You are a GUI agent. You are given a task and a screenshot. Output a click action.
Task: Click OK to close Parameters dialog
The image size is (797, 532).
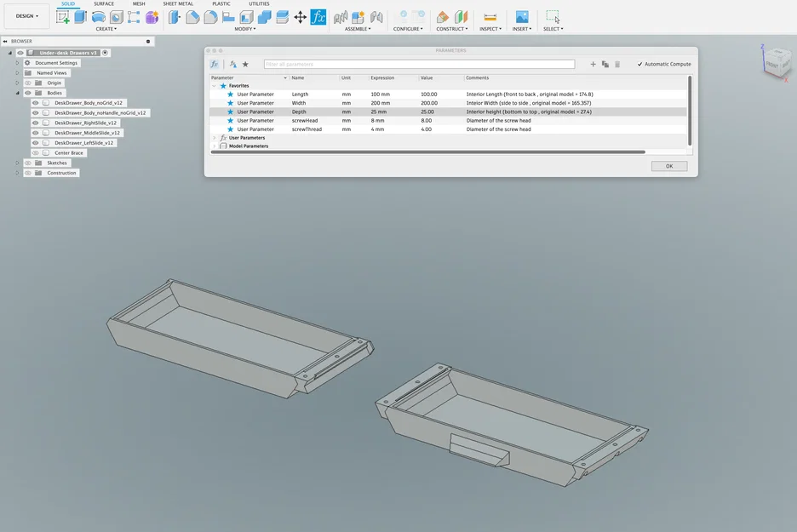click(668, 165)
